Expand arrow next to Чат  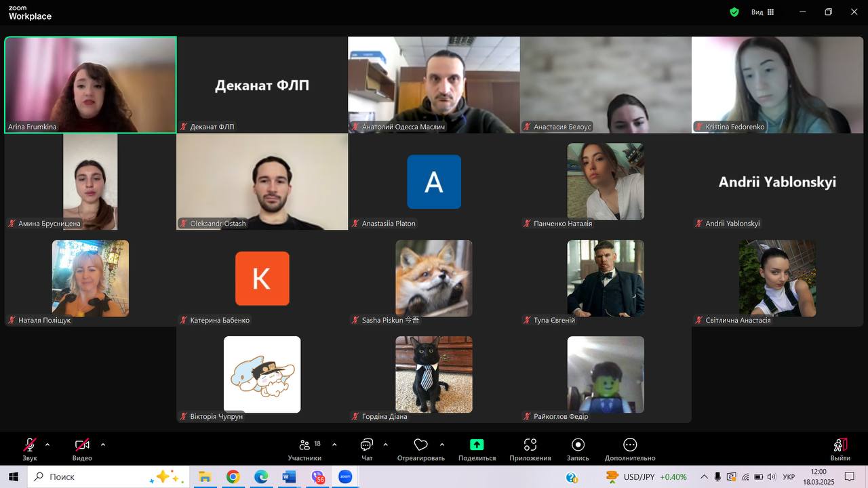click(385, 445)
